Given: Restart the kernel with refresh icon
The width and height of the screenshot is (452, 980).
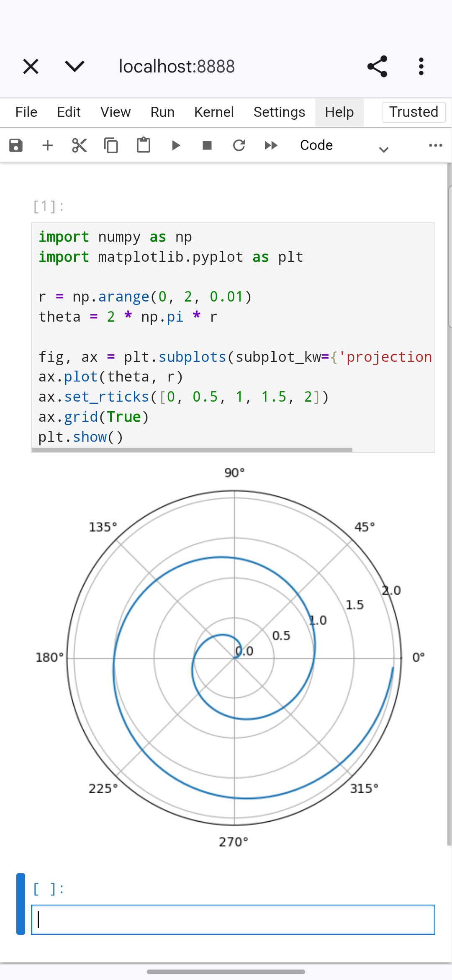Looking at the screenshot, I should (x=239, y=145).
